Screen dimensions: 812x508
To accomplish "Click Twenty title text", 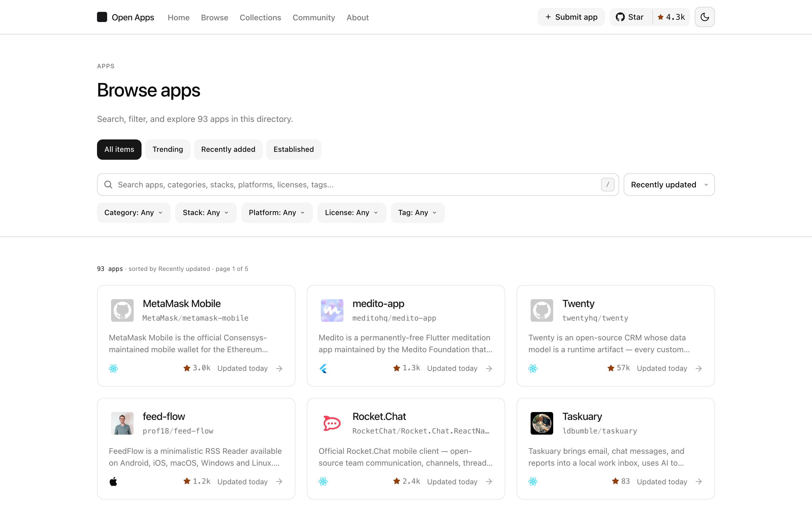I will pyautogui.click(x=579, y=304).
